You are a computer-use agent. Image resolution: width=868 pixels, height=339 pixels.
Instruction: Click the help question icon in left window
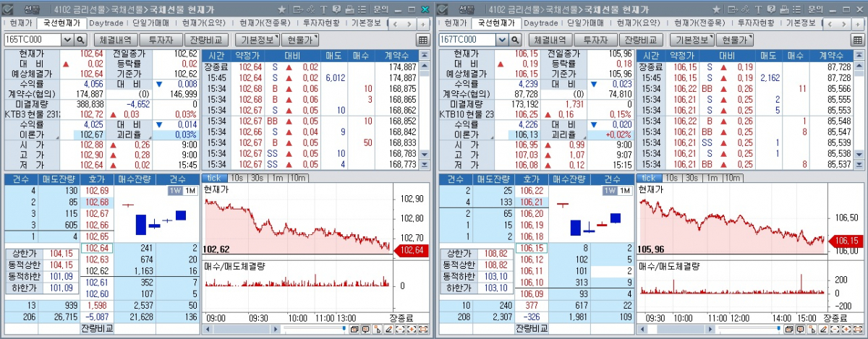pyautogui.click(x=336, y=9)
